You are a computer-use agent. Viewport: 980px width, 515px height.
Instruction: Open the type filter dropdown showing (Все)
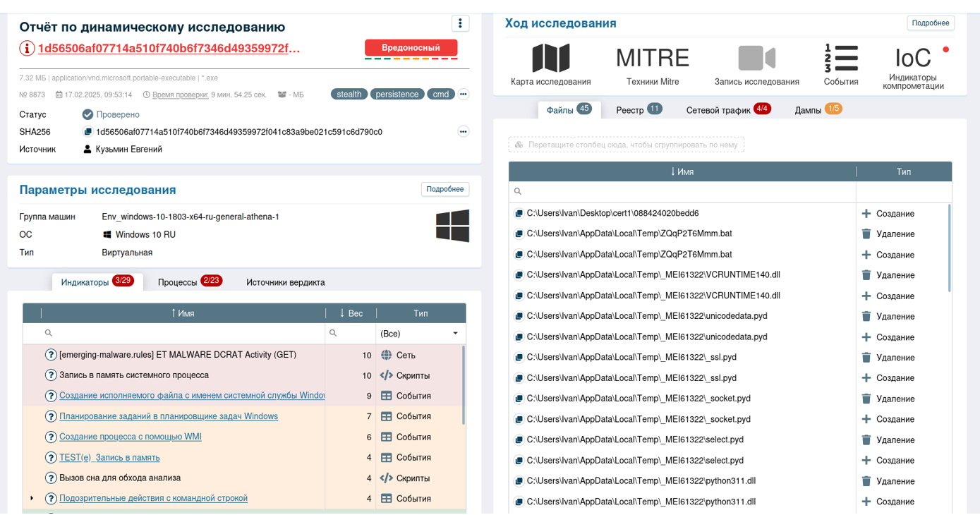[x=420, y=333]
